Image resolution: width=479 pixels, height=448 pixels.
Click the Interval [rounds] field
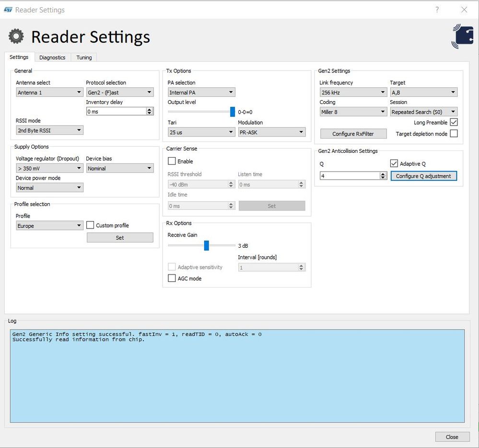point(271,267)
